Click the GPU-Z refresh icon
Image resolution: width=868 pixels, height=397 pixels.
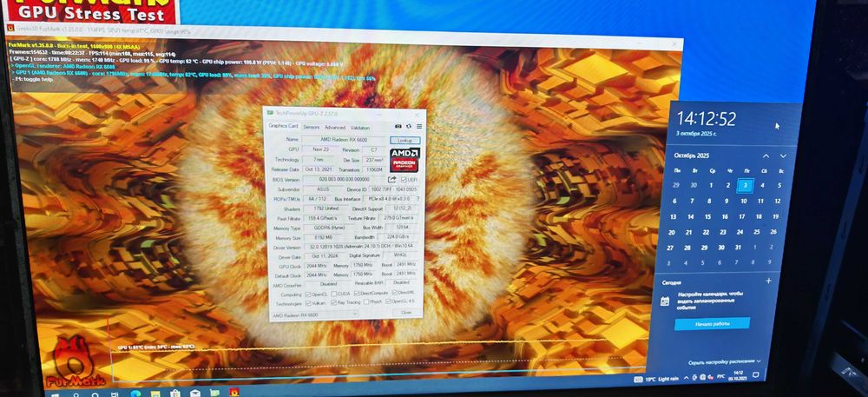pyautogui.click(x=409, y=126)
